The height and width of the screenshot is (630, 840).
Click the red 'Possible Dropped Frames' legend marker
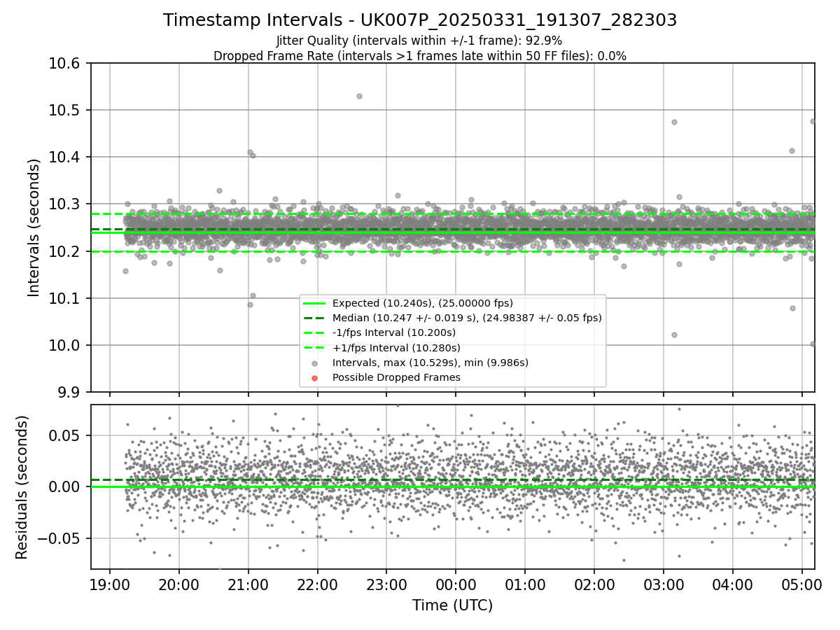pyautogui.click(x=314, y=378)
